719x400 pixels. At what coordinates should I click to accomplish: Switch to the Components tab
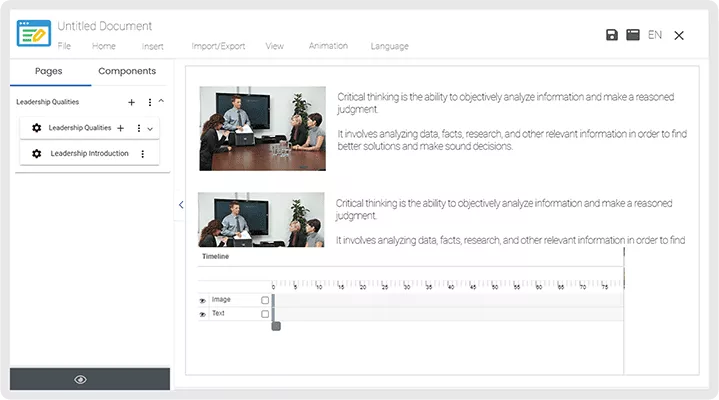pyautogui.click(x=127, y=71)
